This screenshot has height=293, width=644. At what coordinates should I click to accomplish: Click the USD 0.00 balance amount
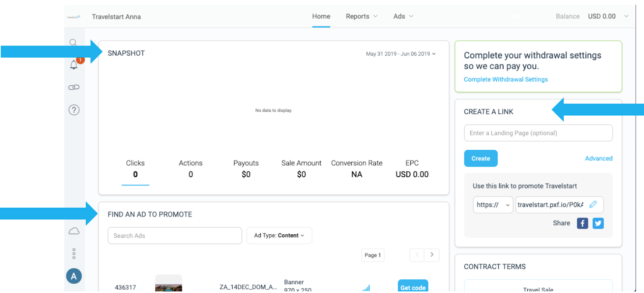pos(602,17)
